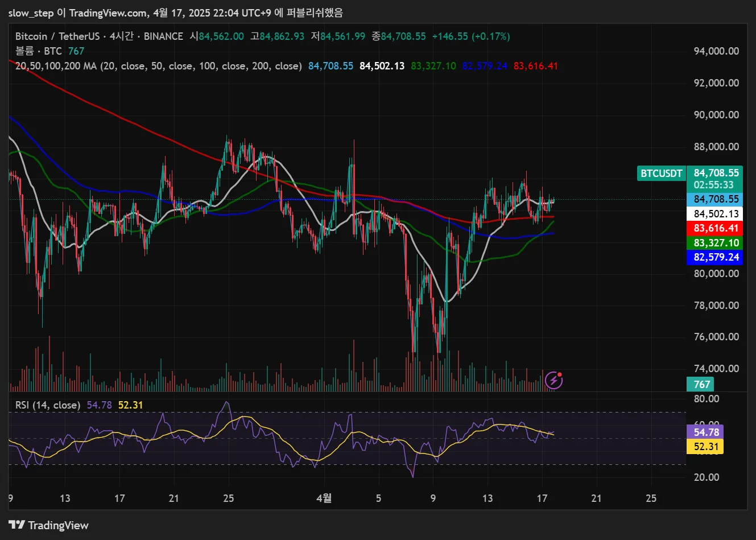The height and width of the screenshot is (540, 756).
Task: Select the purple 54.78 RSI axis tag
Action: [x=705, y=432]
